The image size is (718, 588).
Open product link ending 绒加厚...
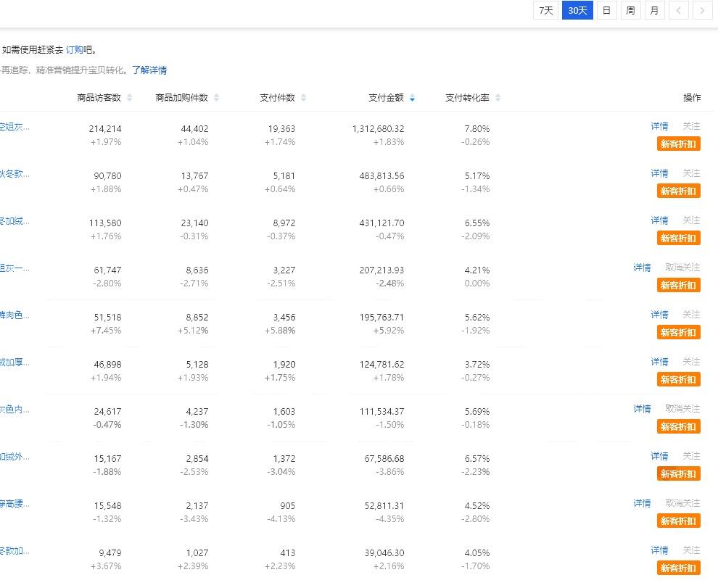tap(15, 363)
